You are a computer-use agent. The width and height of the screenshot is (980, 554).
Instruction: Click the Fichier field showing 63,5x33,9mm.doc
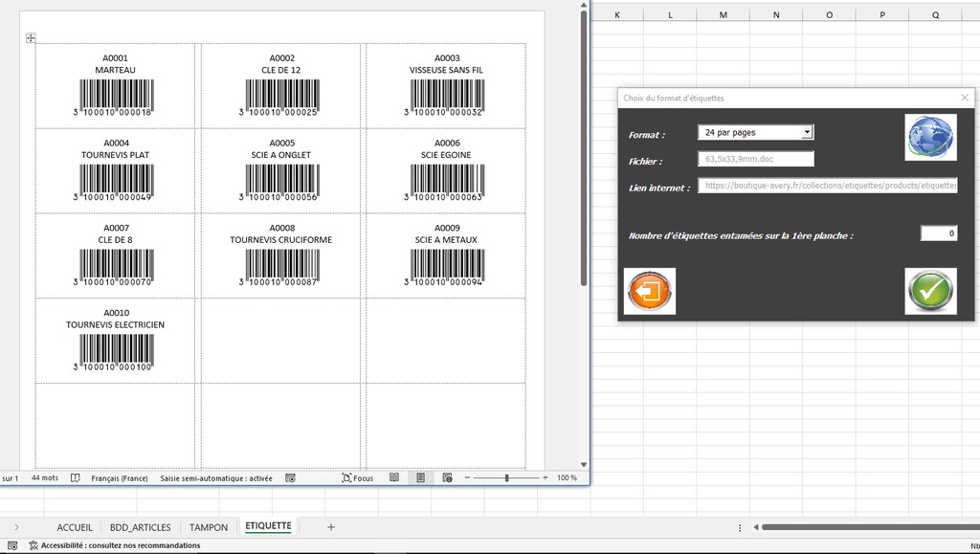(756, 159)
